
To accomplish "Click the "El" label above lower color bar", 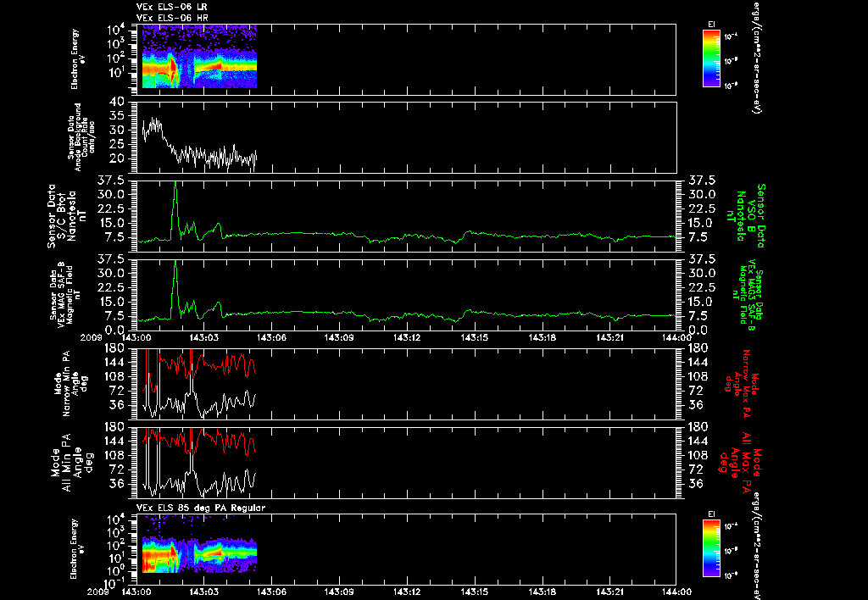I will (711, 514).
